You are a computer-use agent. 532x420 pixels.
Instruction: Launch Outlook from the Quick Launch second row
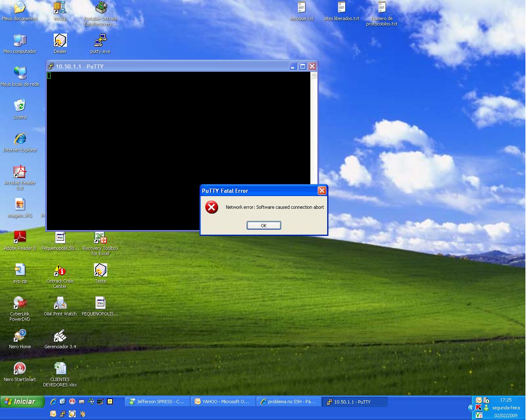coord(53,414)
